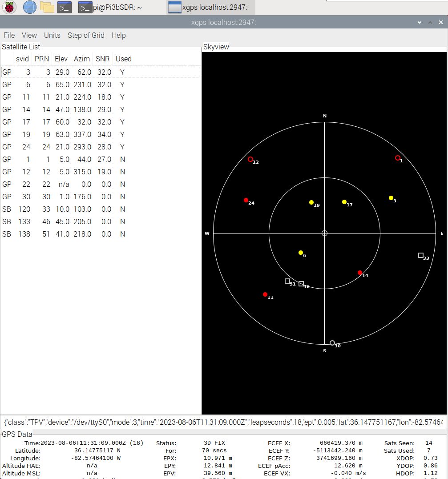Click yellow satellite 3 in skyview
Image resolution: width=448 pixels, height=479 pixels.
pyautogui.click(x=391, y=198)
